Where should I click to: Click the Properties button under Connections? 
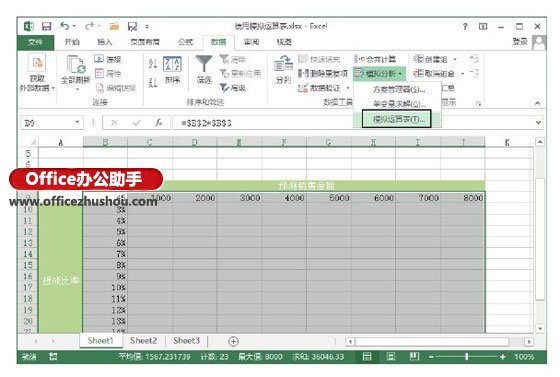(x=108, y=74)
